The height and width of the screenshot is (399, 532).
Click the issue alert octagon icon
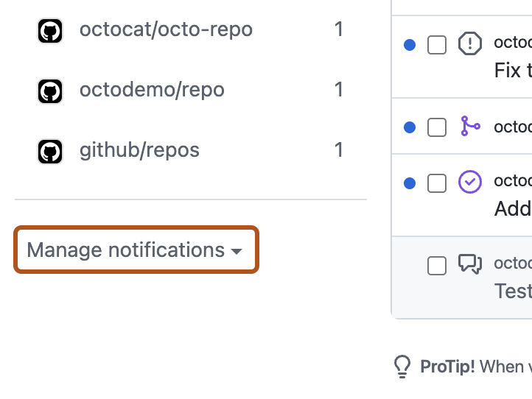(x=470, y=43)
